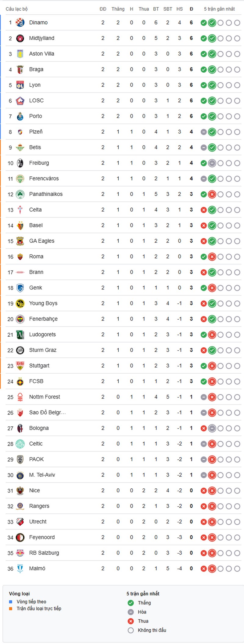The width and height of the screenshot is (244, 644).
Task: Click the Young Boys logo icon
Action: [20, 303]
